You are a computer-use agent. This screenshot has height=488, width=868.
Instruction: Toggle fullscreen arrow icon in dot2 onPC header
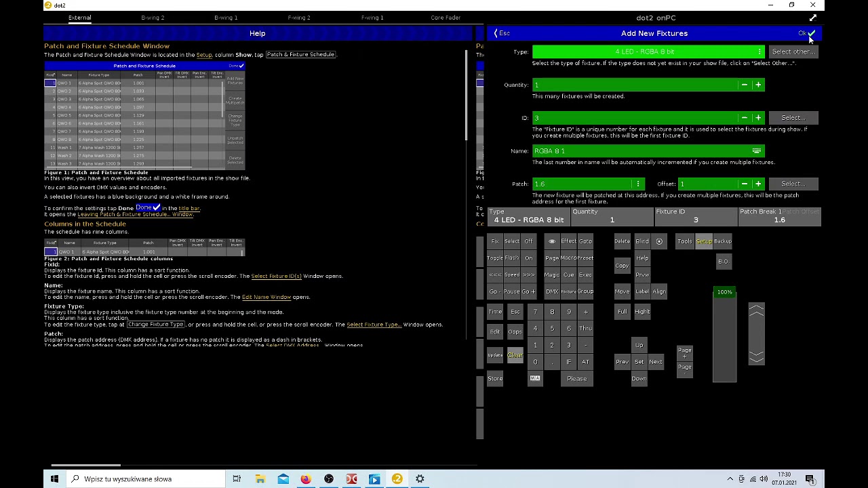(x=813, y=18)
